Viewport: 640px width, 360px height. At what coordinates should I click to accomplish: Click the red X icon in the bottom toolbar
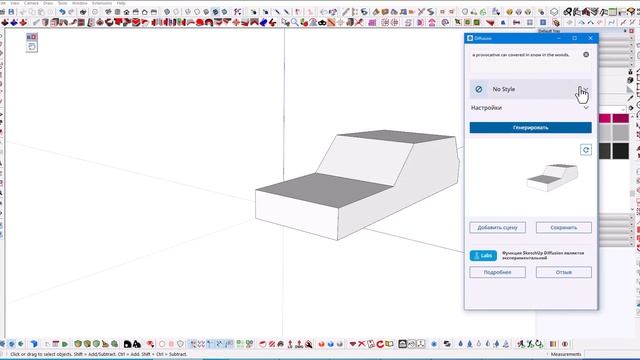point(362,344)
